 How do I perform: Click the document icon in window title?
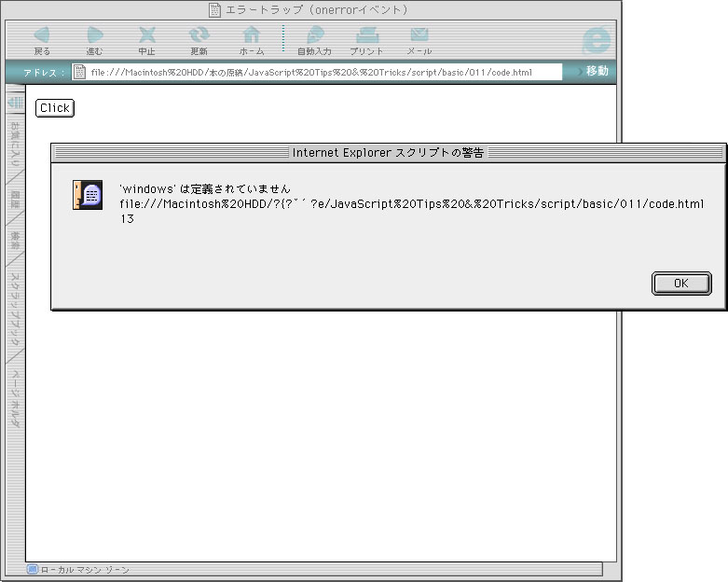tap(214, 9)
